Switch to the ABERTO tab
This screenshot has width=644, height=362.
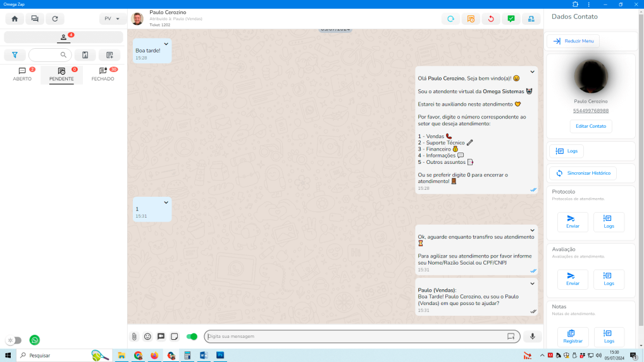tap(22, 75)
